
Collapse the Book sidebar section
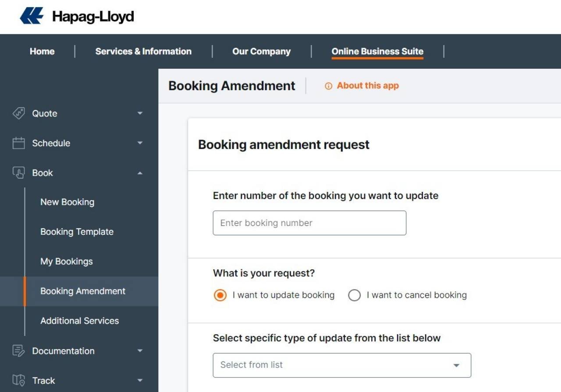tap(139, 173)
